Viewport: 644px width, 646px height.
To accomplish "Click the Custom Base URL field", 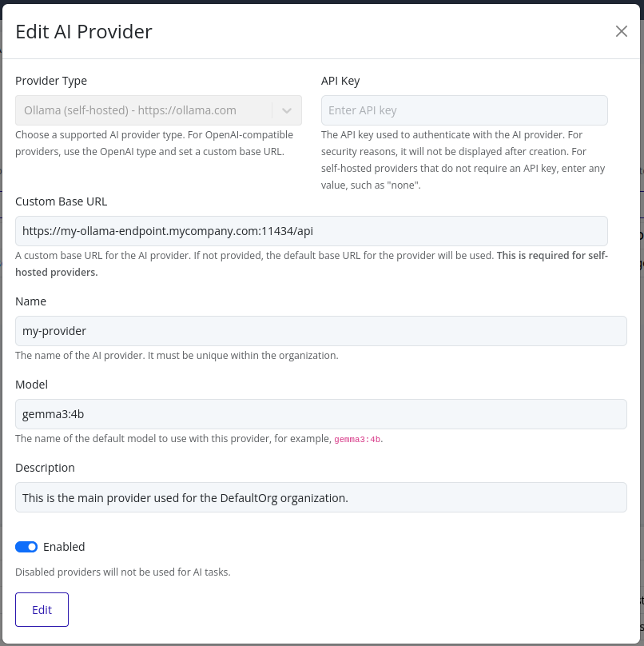I will [x=320, y=230].
